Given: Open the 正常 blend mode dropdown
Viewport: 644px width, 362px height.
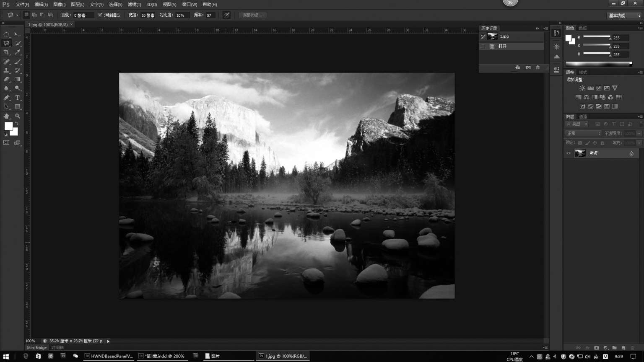Looking at the screenshot, I should click(x=583, y=133).
